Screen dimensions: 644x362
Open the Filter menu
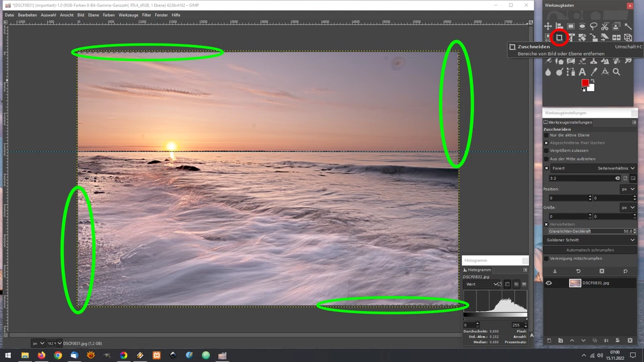point(147,15)
